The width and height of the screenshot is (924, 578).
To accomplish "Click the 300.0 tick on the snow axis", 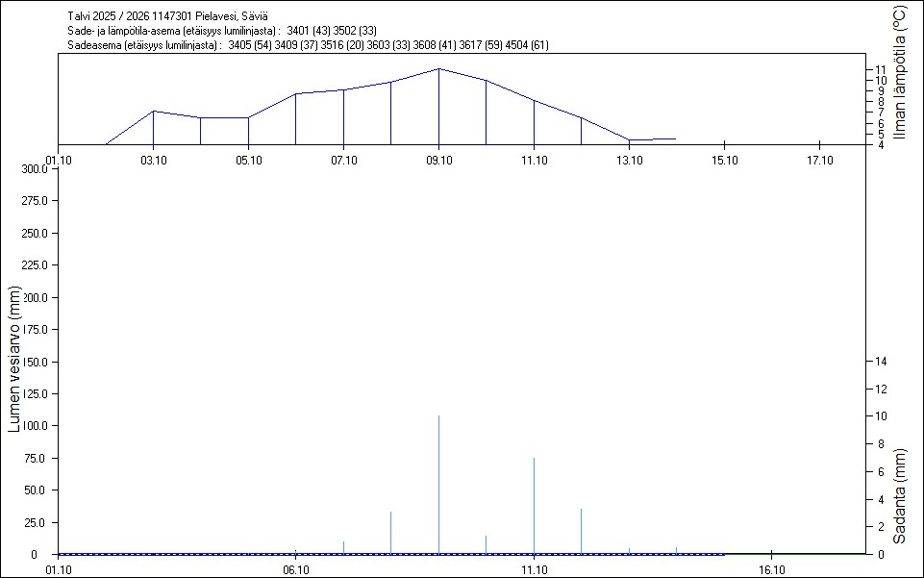I will coord(34,169).
